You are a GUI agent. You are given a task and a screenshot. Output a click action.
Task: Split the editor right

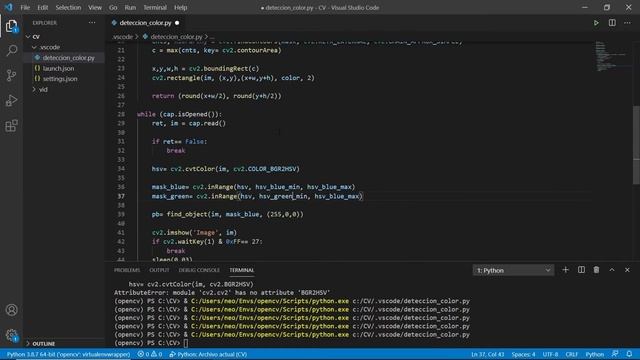612,23
